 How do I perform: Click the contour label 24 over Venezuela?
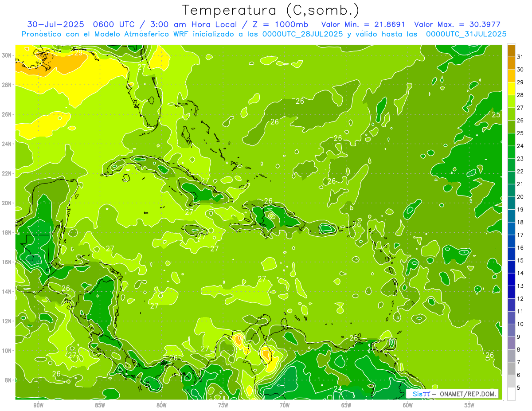click(338, 388)
